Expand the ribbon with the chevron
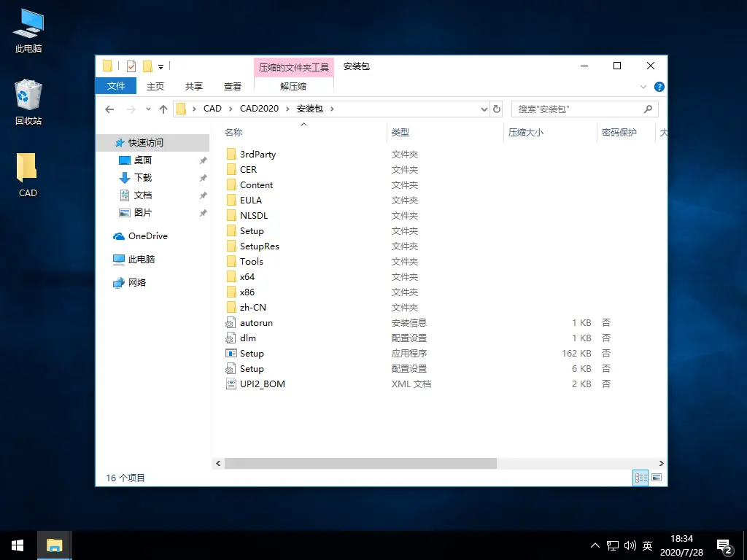Image resolution: width=747 pixels, height=560 pixels. pyautogui.click(x=643, y=87)
